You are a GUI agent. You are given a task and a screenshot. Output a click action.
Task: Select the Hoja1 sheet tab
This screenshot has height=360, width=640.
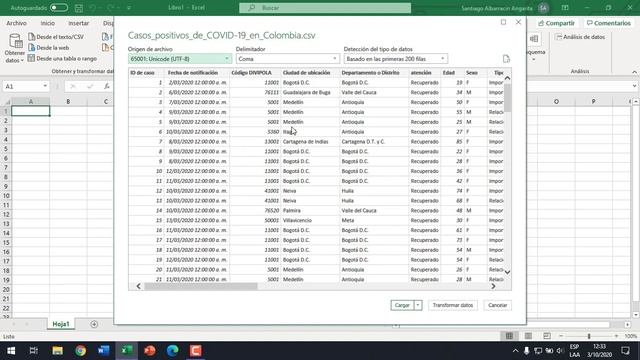point(60,324)
